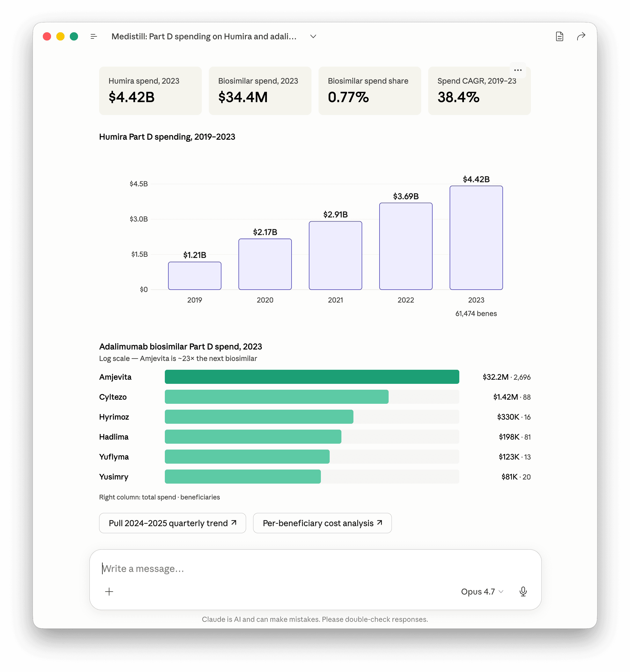Click the share arrow icon
Viewport: 630px width, 672px height.
coord(581,36)
